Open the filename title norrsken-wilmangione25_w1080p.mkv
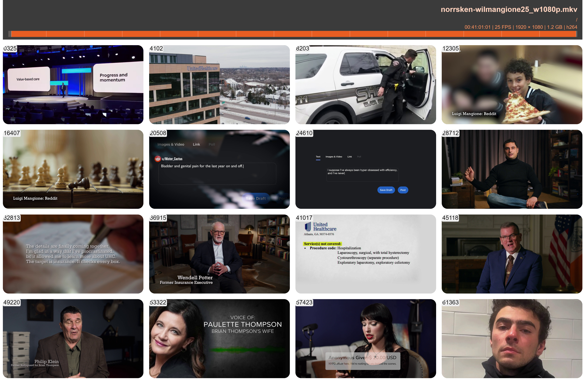This screenshot has height=381, width=588. (509, 9)
